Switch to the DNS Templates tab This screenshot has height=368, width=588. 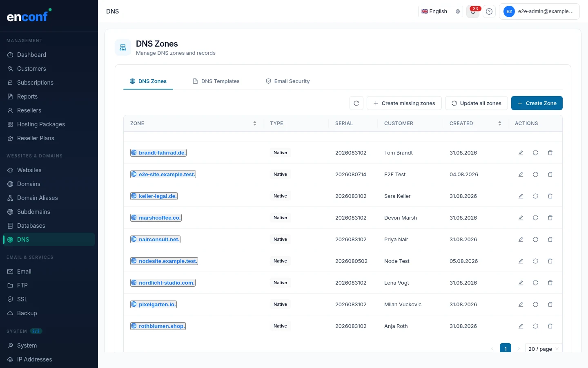point(216,81)
